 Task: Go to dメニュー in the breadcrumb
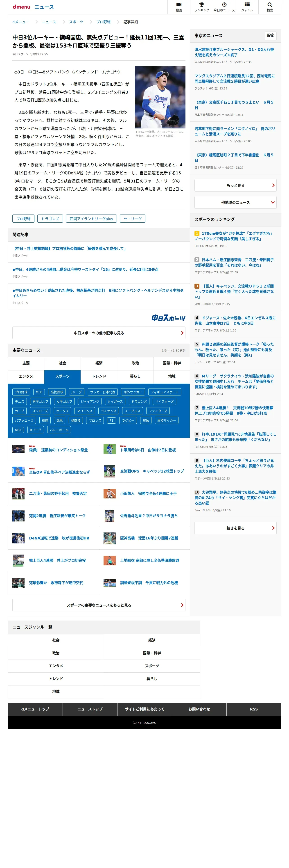coord(20,22)
